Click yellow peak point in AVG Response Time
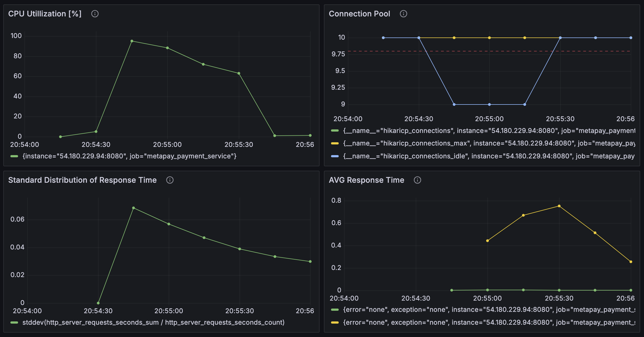The height and width of the screenshot is (337, 644). pyautogui.click(x=559, y=206)
